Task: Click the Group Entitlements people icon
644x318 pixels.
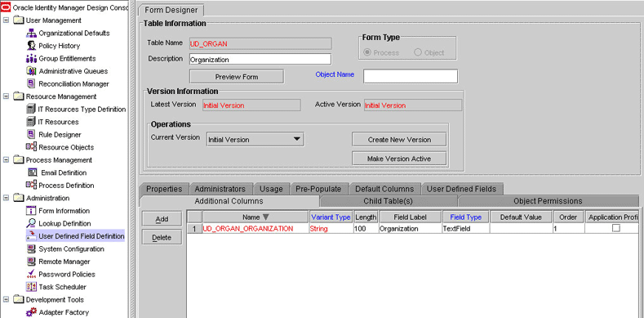Action: pyautogui.click(x=31, y=58)
